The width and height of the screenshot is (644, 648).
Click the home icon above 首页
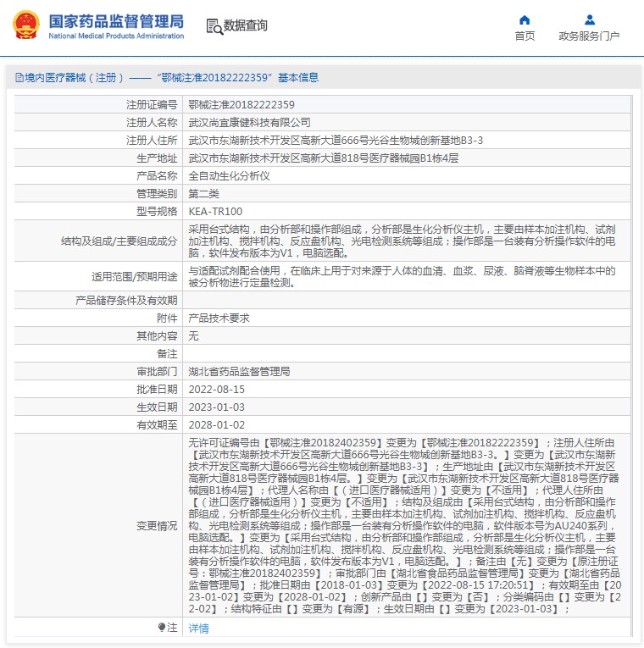pos(525,19)
